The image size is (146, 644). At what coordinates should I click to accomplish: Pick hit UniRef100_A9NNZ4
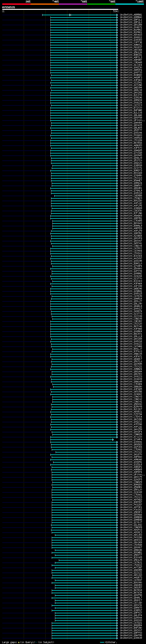pos(131,369)
